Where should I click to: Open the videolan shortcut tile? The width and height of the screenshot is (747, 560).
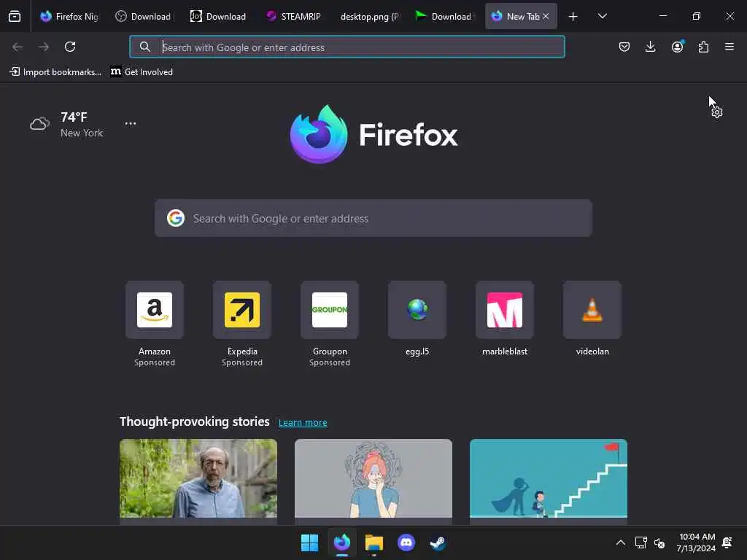pos(592,318)
